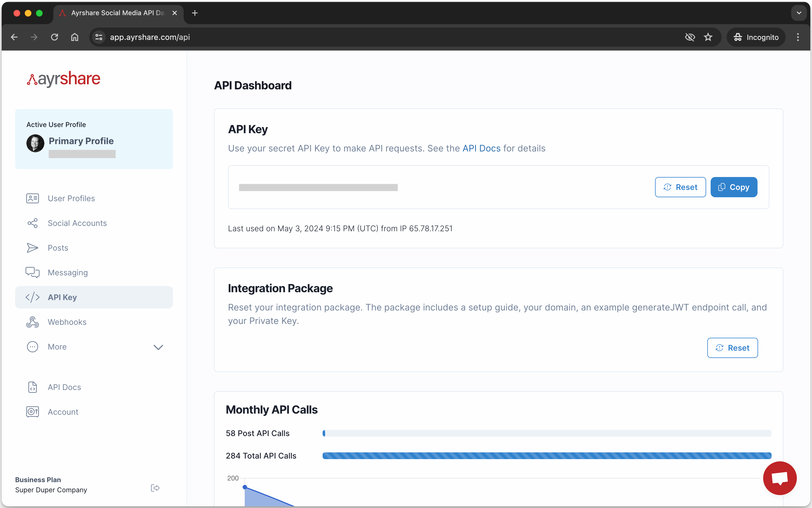Open the red chat support bubble

(x=779, y=478)
